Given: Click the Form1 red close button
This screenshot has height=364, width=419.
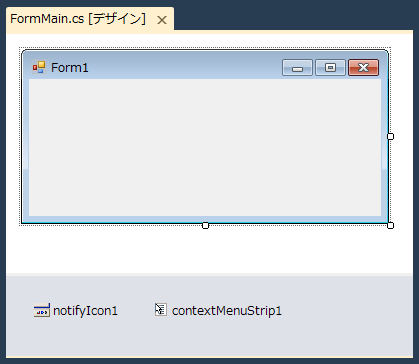Looking at the screenshot, I should pyautogui.click(x=363, y=68).
